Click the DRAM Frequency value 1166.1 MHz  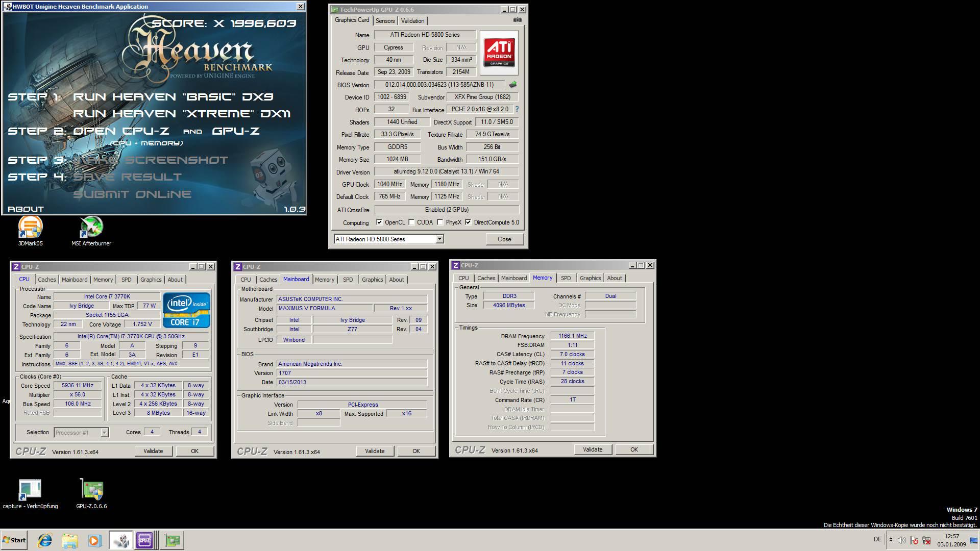(572, 336)
